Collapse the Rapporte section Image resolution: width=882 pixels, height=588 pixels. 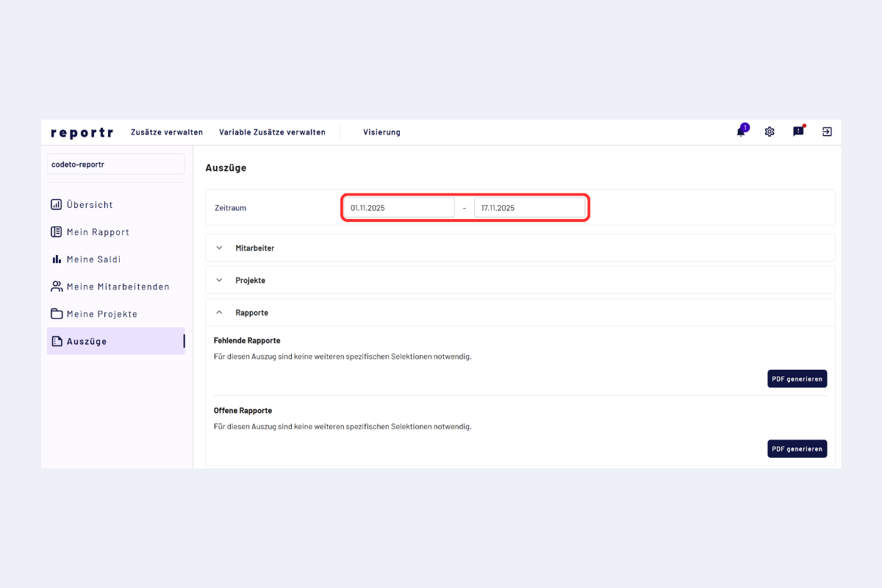point(219,313)
